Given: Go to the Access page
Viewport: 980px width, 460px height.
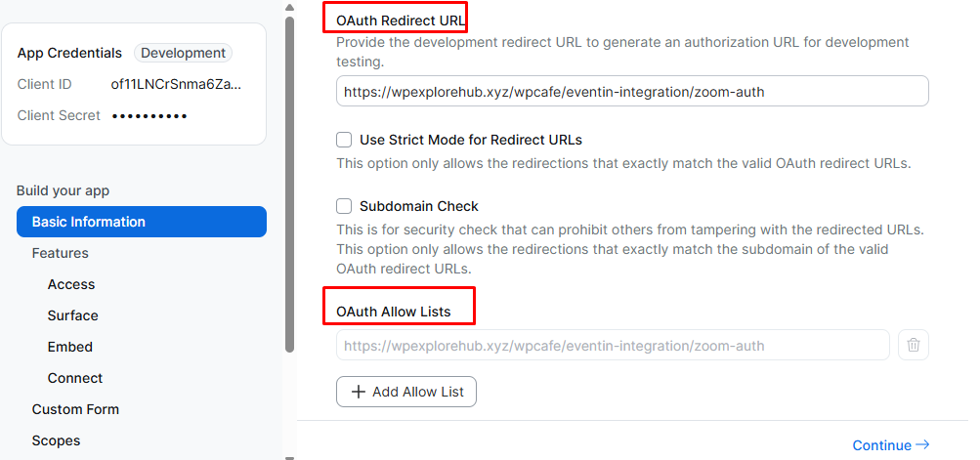Looking at the screenshot, I should (x=71, y=284).
